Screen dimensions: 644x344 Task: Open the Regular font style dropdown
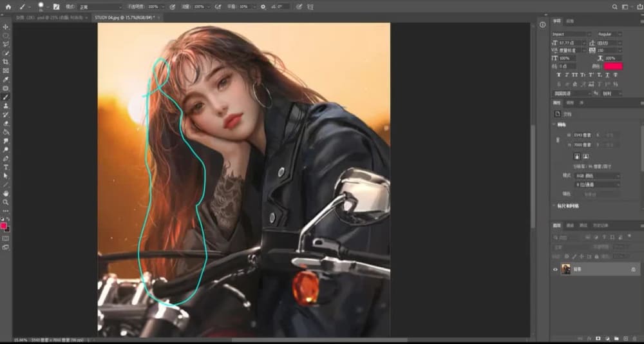click(609, 34)
